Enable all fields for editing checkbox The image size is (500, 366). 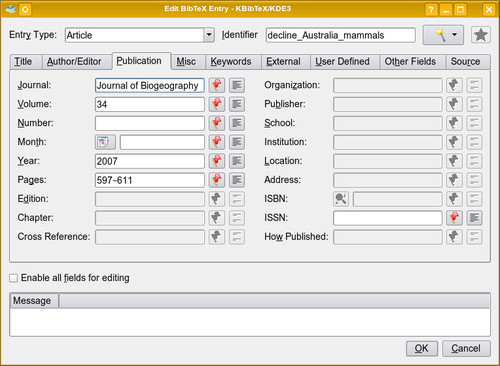click(14, 278)
